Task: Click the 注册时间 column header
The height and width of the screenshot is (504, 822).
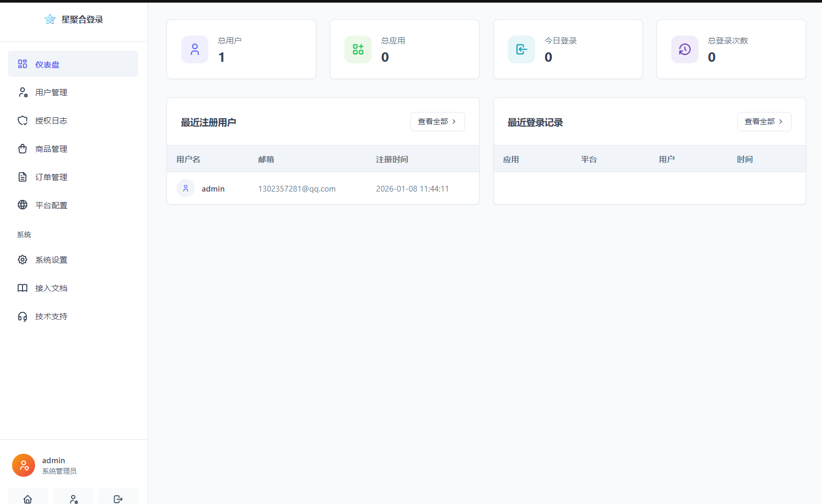Action: (x=392, y=160)
